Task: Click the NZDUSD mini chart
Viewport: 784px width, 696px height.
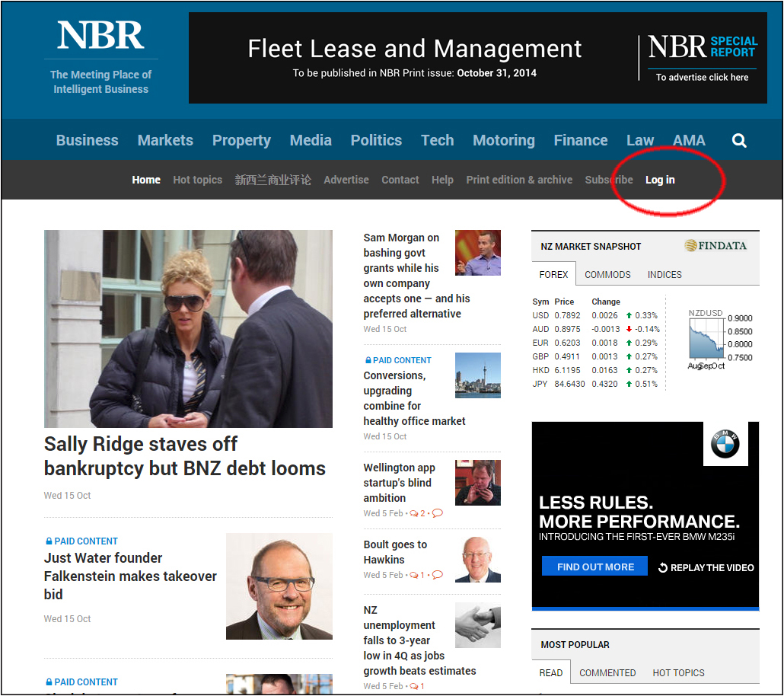Action: click(720, 339)
